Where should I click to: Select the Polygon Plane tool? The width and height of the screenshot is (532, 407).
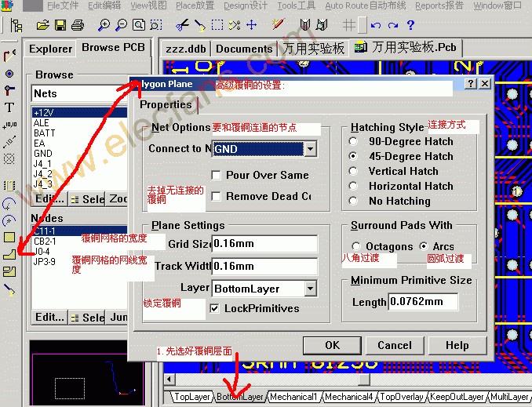[9, 254]
